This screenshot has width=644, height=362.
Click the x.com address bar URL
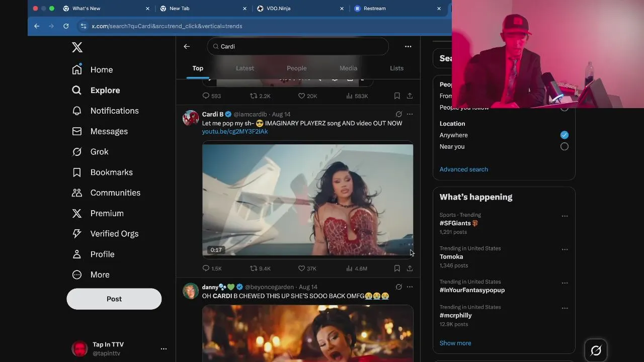point(167,26)
